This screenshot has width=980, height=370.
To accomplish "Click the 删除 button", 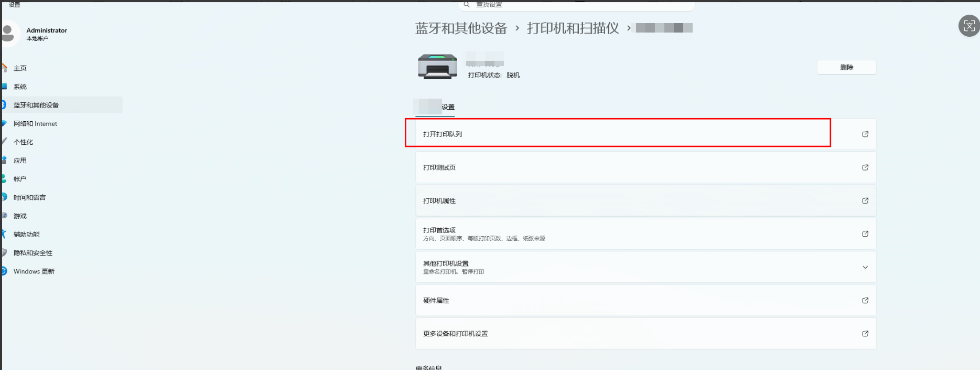I will pos(846,67).
